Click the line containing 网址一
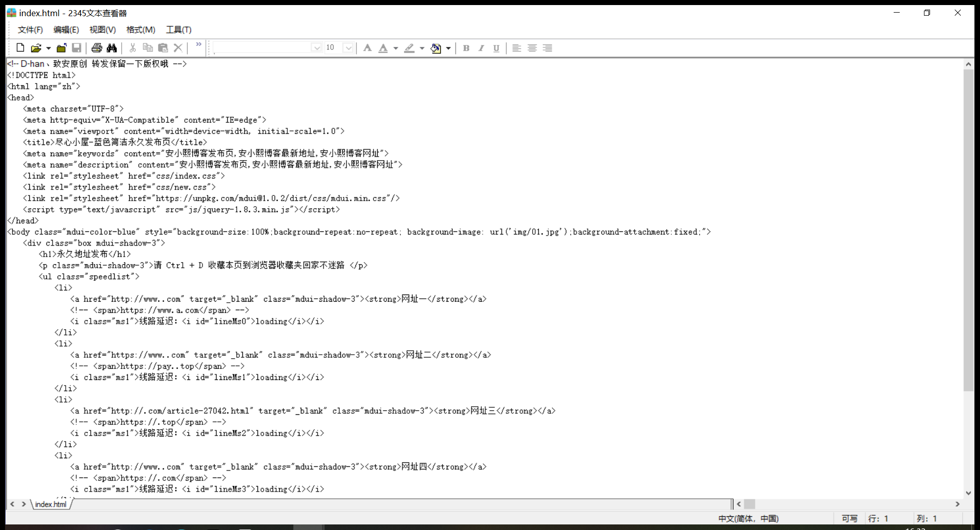Image resolution: width=980 pixels, height=530 pixels. (x=278, y=299)
